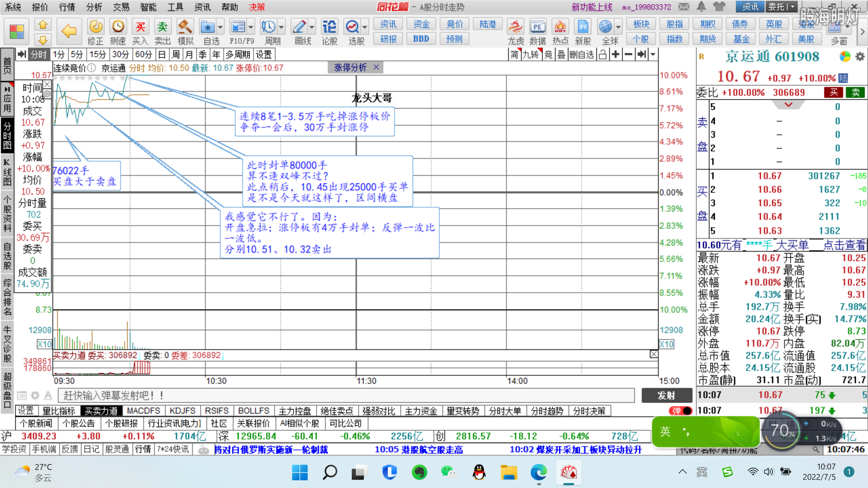Image resolution: width=868 pixels, height=488 pixels.
Task: Click the zoom-out minus icon above chart
Action: pyautogui.click(x=628, y=55)
